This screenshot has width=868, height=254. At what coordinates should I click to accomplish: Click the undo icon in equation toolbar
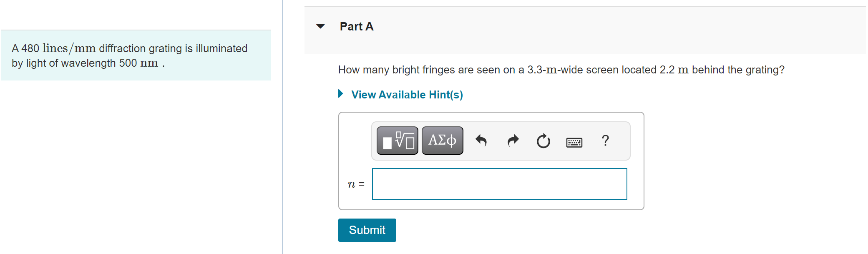point(481,141)
